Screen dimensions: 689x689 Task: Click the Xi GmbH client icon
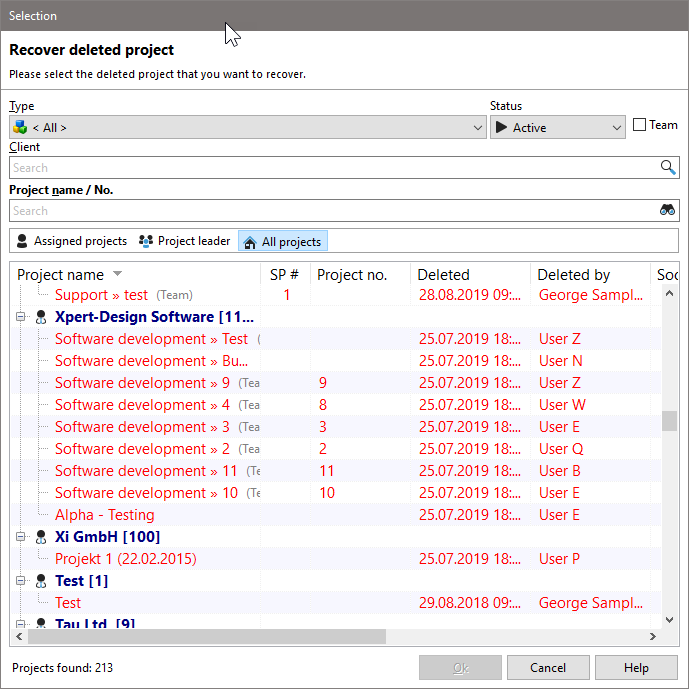[41, 537]
